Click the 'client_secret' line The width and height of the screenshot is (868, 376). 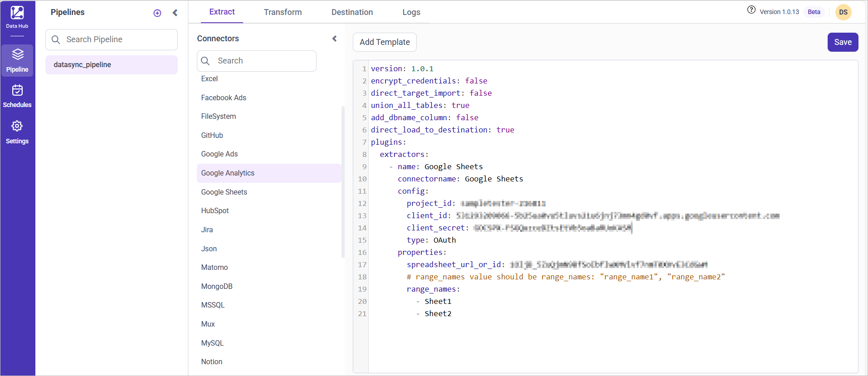pos(519,228)
